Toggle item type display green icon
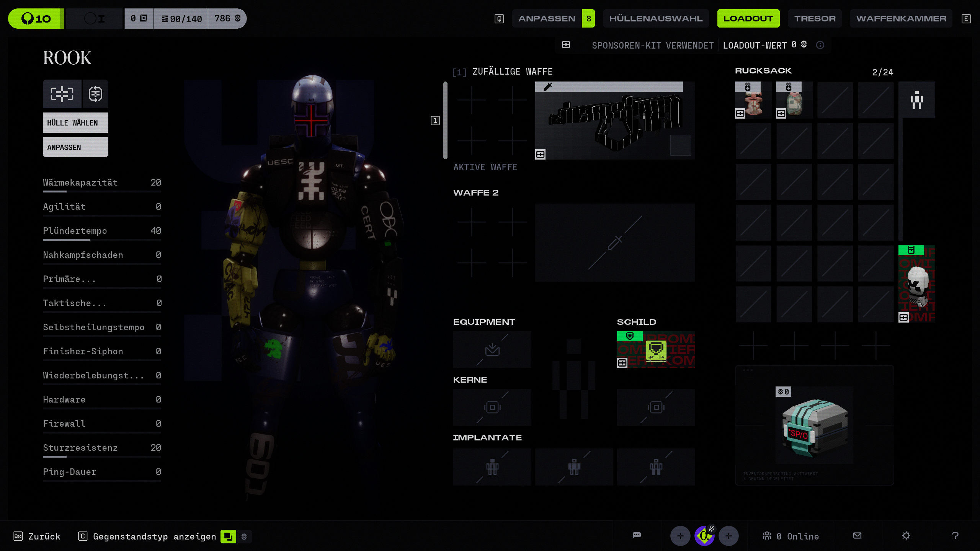Viewport: 980px width, 551px height. point(228,536)
